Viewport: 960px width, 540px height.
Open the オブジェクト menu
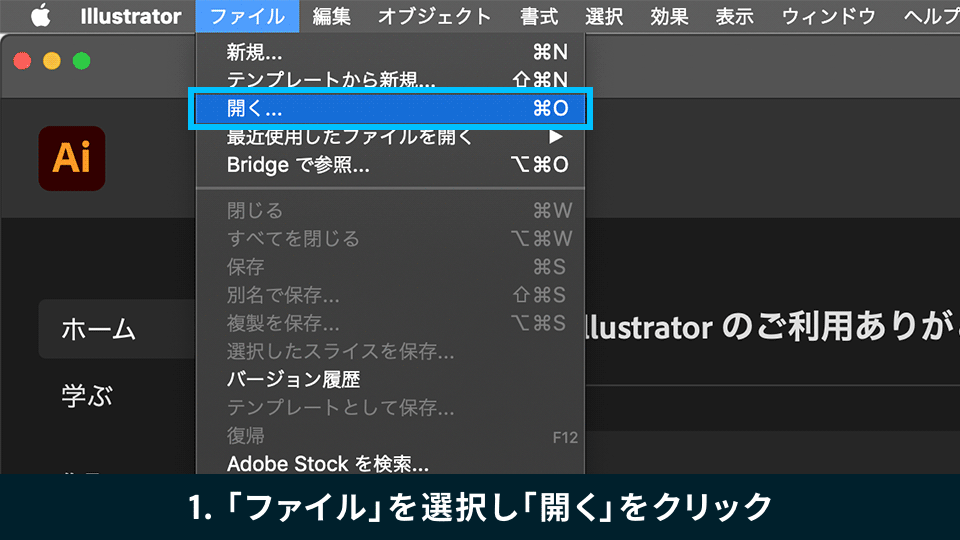tap(434, 16)
